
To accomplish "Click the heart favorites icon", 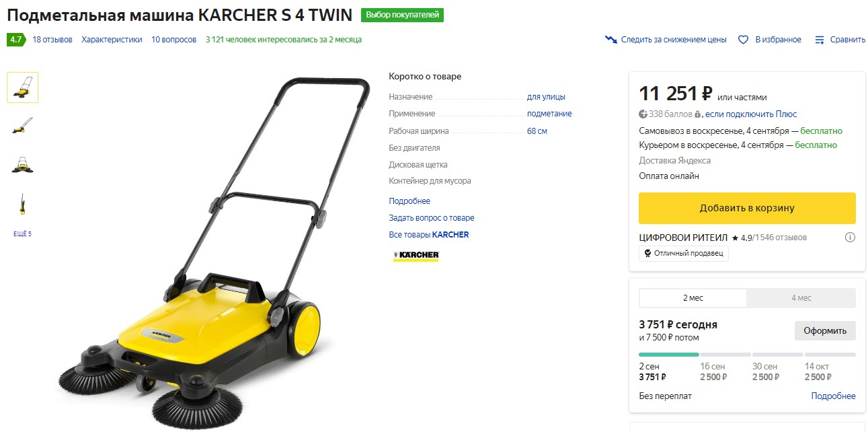I will (x=743, y=40).
